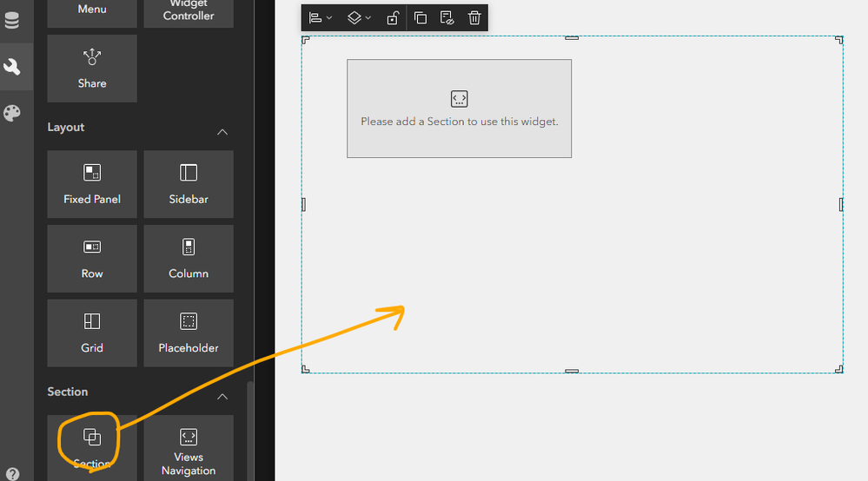Collapse the Section group

pos(222,397)
